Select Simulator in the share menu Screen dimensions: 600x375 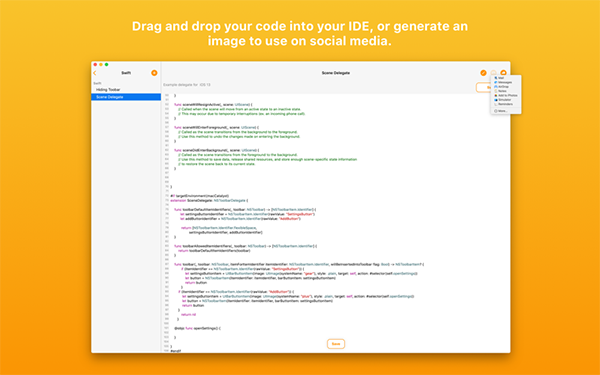tap(505, 99)
